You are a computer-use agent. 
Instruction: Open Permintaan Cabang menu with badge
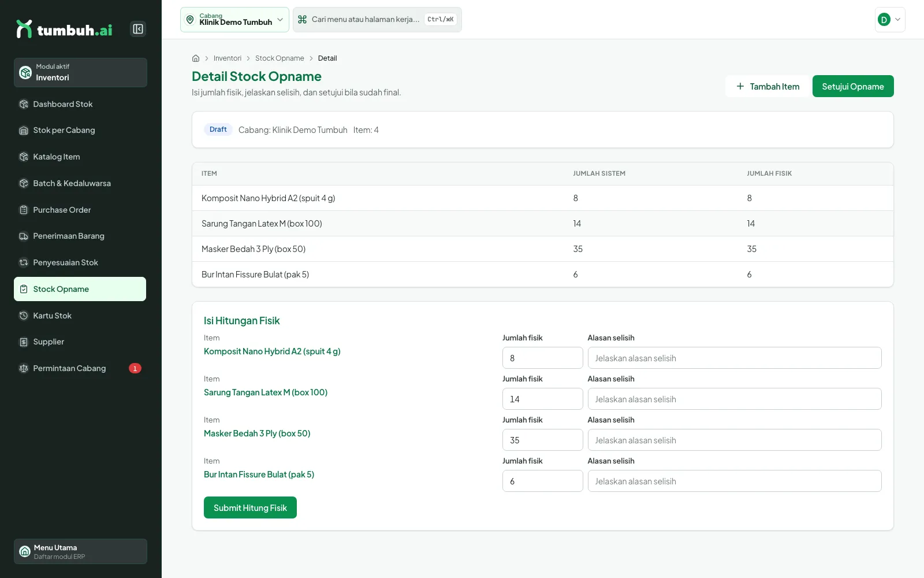80,368
